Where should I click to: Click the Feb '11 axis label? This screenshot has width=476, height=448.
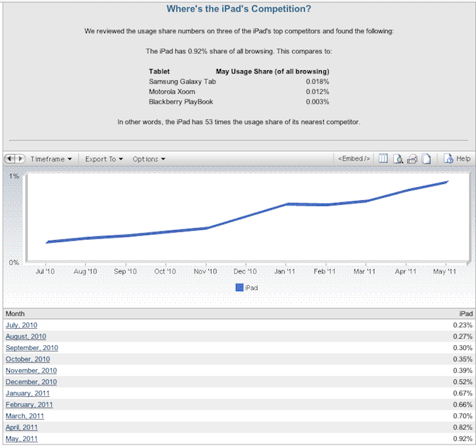coord(325,271)
